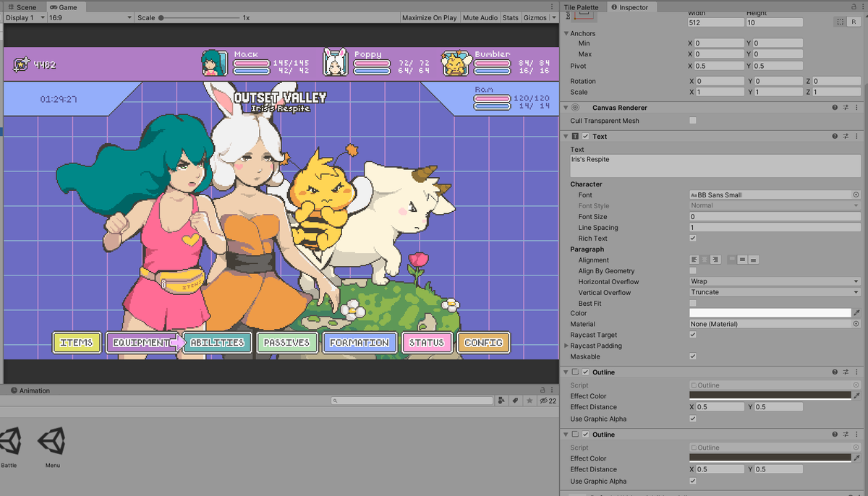Select the Battle scene asset
Viewport: 868px width, 496px height.
pyautogui.click(x=9, y=446)
